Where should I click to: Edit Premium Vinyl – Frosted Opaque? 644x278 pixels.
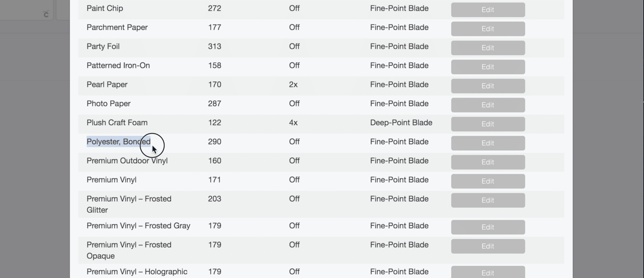488,246
